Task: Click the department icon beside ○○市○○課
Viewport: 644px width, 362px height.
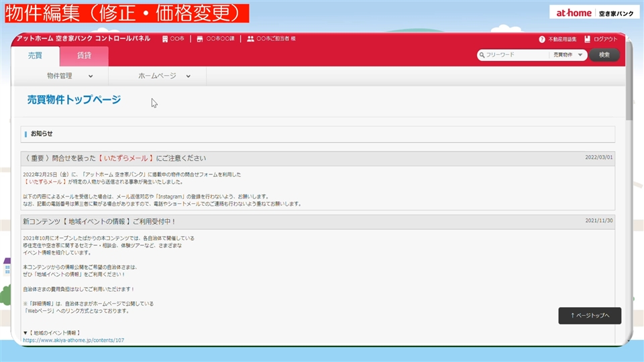Action: tap(200, 39)
